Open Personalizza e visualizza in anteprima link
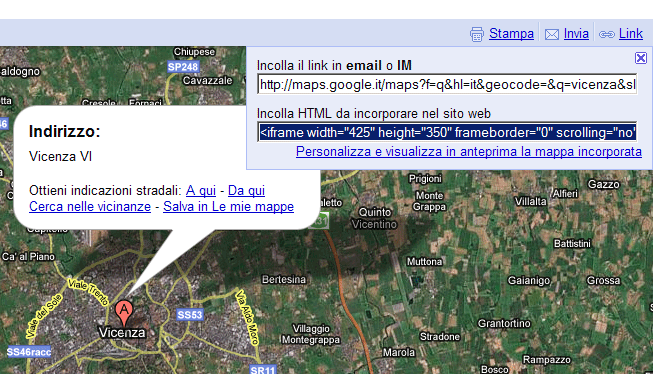The width and height of the screenshot is (653, 374). (x=469, y=152)
